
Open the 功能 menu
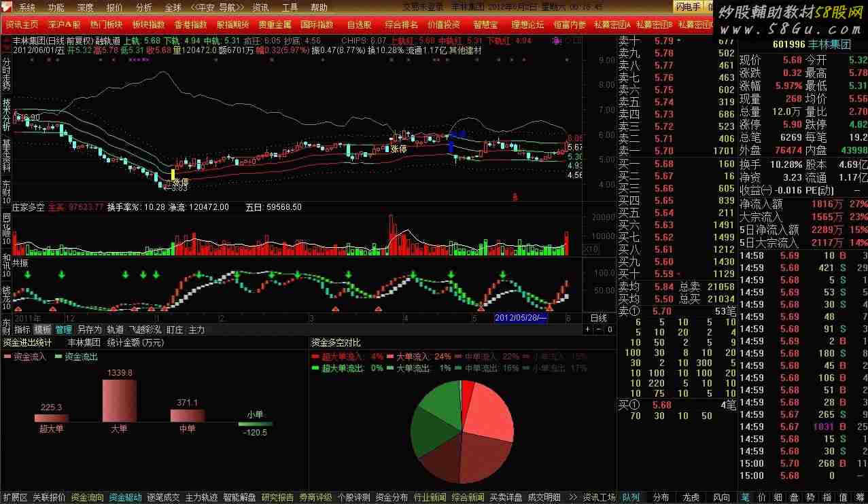(56, 8)
